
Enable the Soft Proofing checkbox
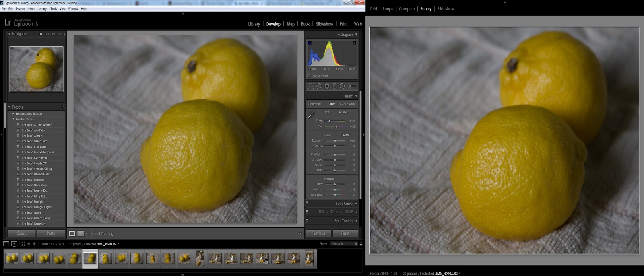click(92, 233)
